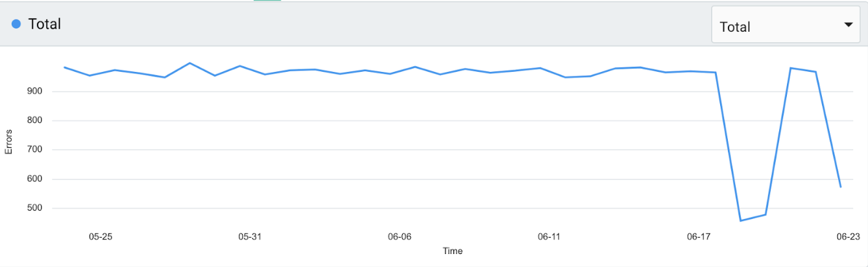Screen dimensions: 868x267
Task: Click the 06-11 date on the time axis
Action: click(549, 237)
